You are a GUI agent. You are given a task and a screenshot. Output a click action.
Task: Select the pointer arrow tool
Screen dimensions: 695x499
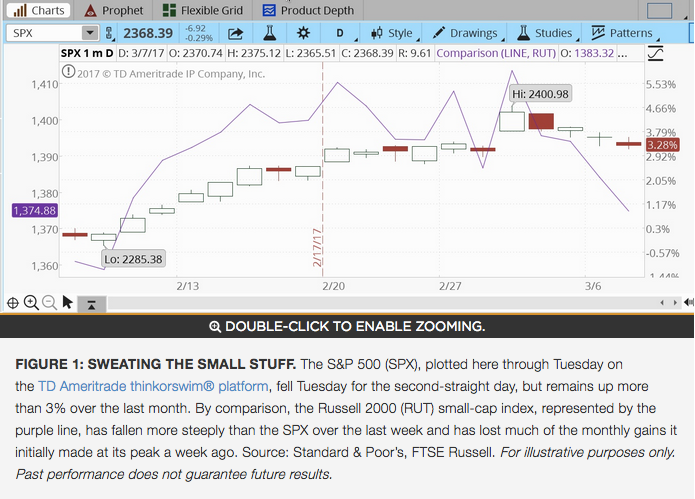click(67, 302)
